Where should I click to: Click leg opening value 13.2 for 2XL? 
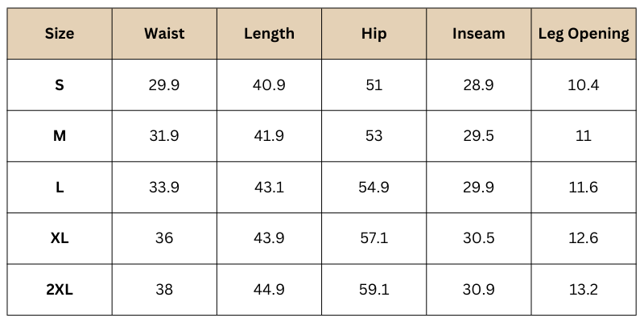(x=584, y=290)
